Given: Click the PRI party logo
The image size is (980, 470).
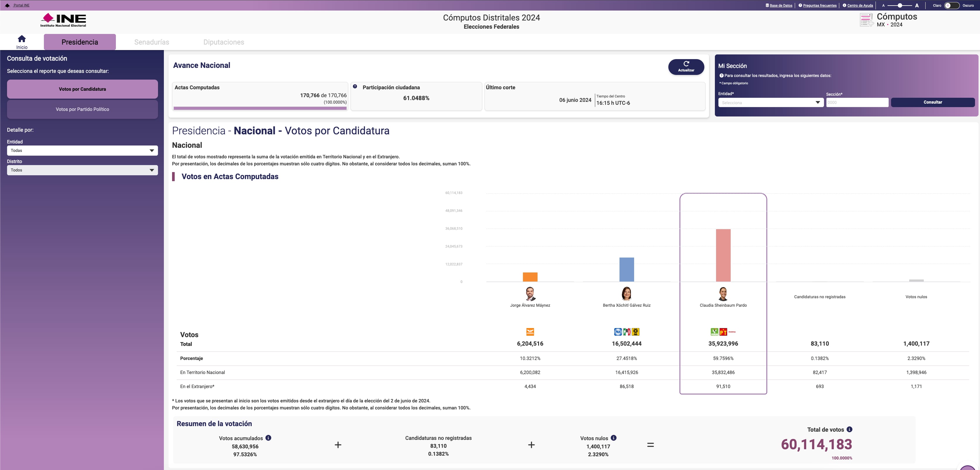Looking at the screenshot, I should tap(627, 332).
